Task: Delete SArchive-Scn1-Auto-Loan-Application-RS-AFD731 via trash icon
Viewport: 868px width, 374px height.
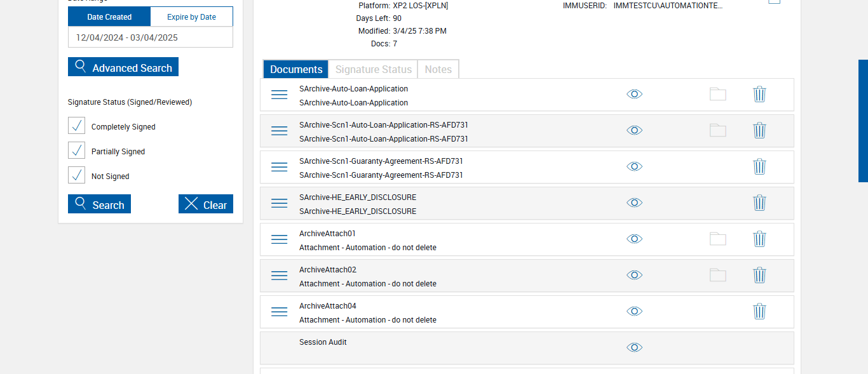Action: (759, 130)
